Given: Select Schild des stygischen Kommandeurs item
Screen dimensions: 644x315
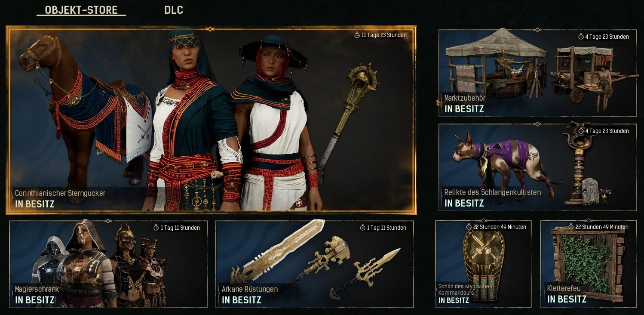Looking at the screenshot, I should pos(483,264).
